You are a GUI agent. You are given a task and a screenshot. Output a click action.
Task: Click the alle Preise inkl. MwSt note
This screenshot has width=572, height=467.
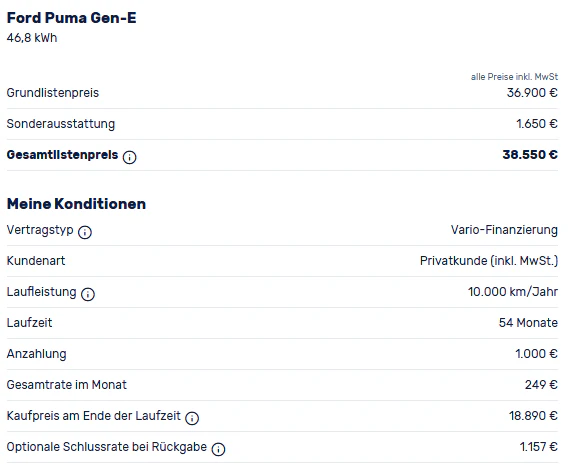[x=514, y=77]
